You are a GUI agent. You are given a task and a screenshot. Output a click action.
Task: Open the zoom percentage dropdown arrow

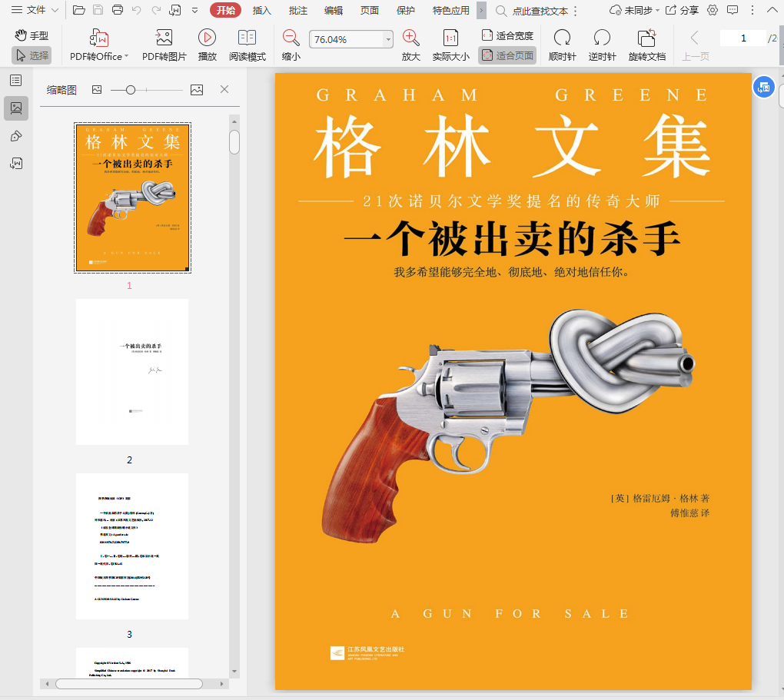(x=388, y=39)
